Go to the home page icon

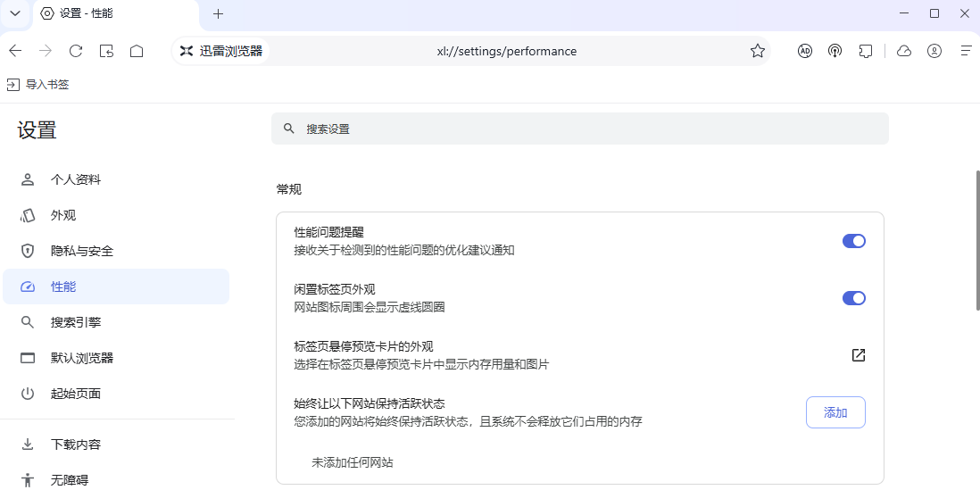pos(137,51)
